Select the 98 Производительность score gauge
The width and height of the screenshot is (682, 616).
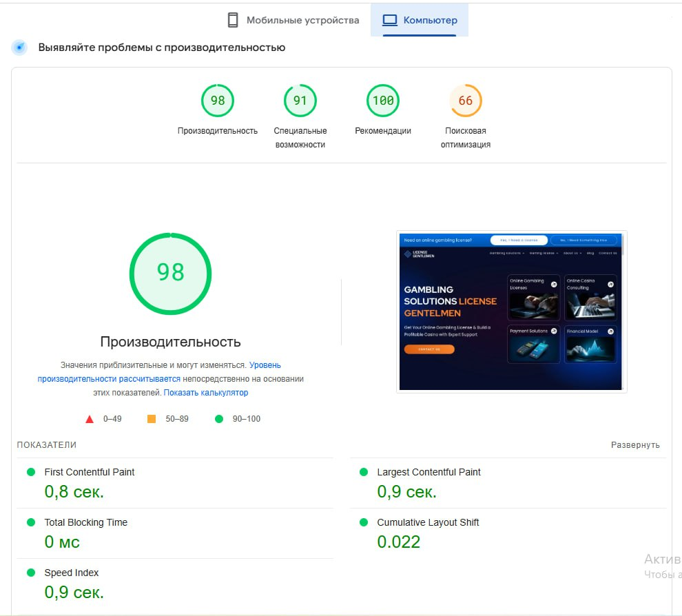point(218,101)
